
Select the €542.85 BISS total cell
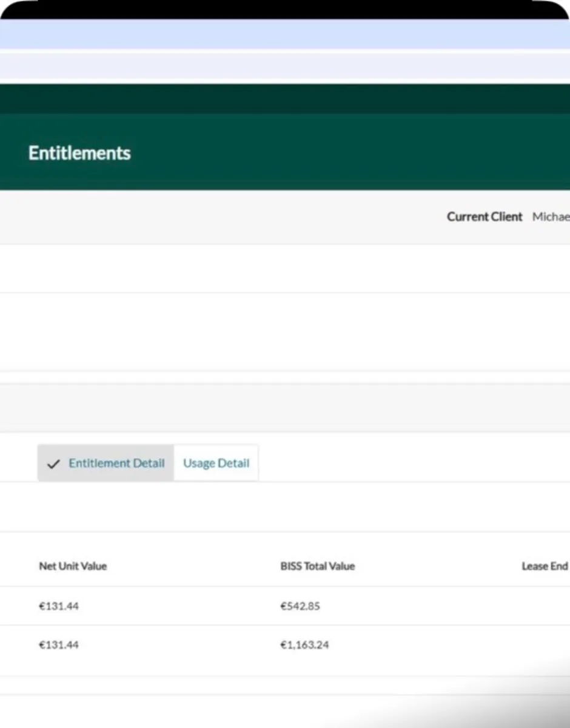300,606
